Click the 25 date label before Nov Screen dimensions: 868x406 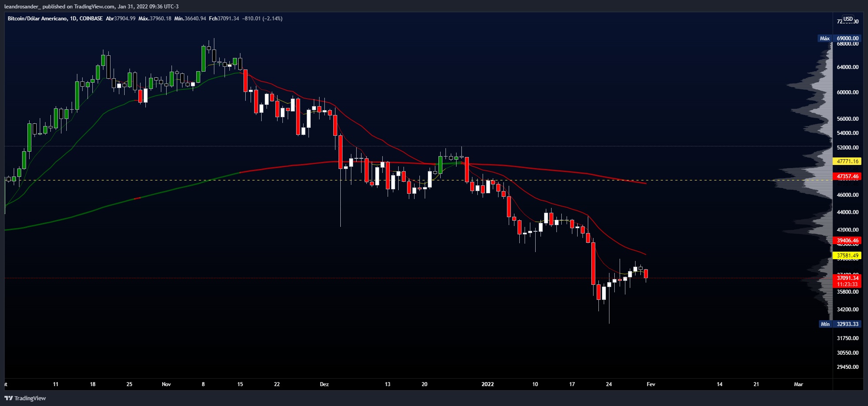click(129, 384)
